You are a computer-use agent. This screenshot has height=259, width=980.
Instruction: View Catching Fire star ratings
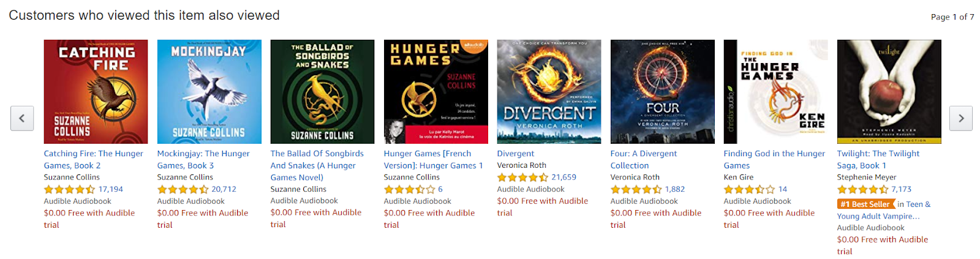click(x=70, y=190)
